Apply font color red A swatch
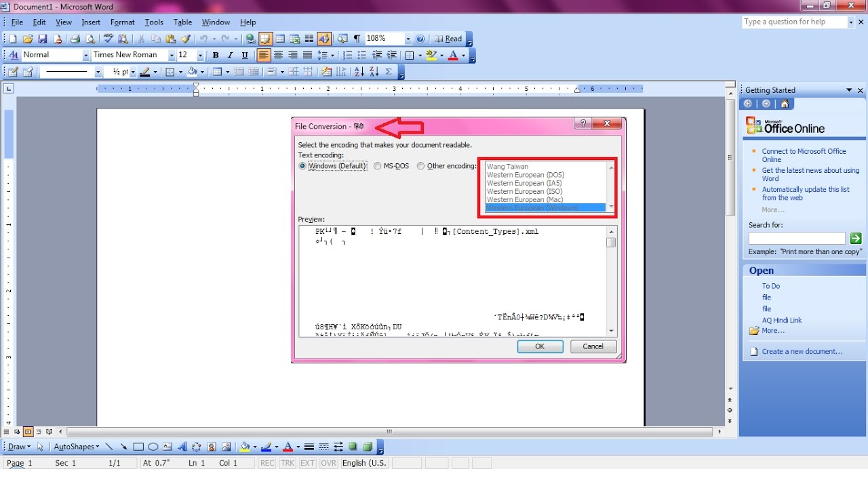 coord(454,56)
